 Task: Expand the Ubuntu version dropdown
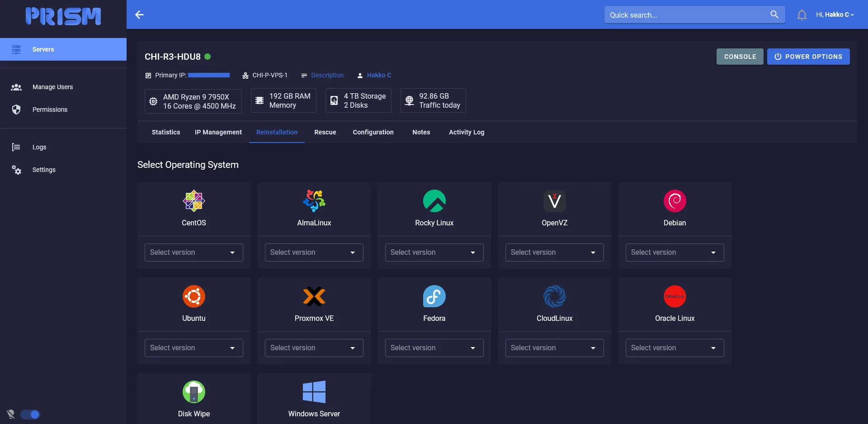point(193,348)
